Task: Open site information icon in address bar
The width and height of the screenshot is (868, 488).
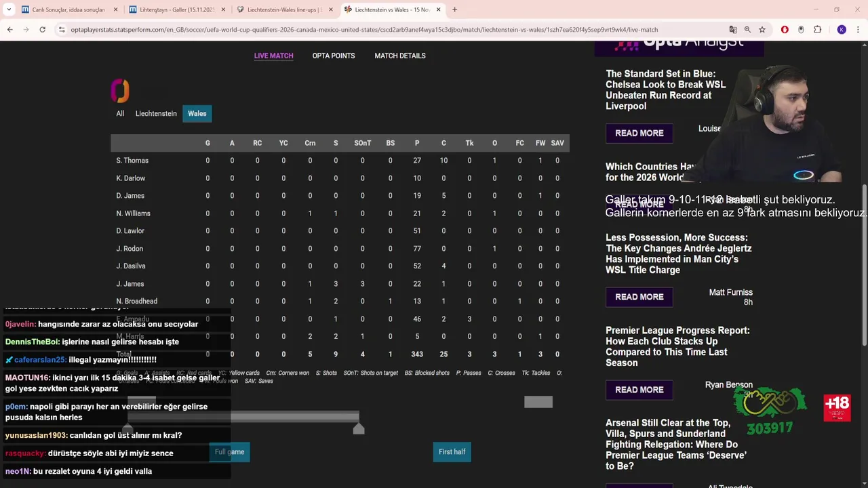Action: (62, 30)
